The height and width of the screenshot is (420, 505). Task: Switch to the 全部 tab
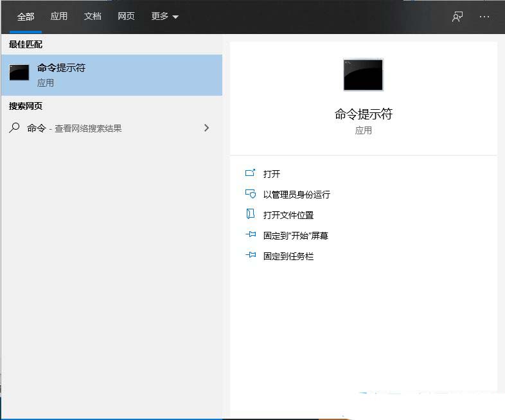point(26,17)
